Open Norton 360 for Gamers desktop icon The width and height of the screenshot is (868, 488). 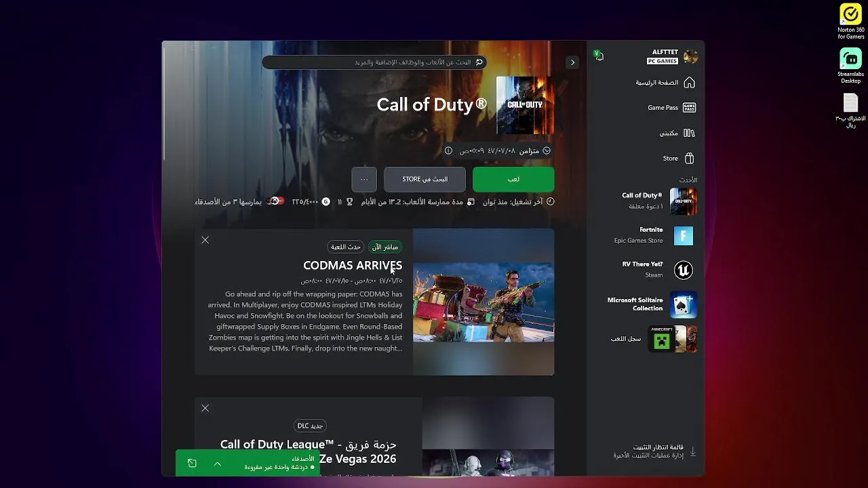[x=850, y=22]
